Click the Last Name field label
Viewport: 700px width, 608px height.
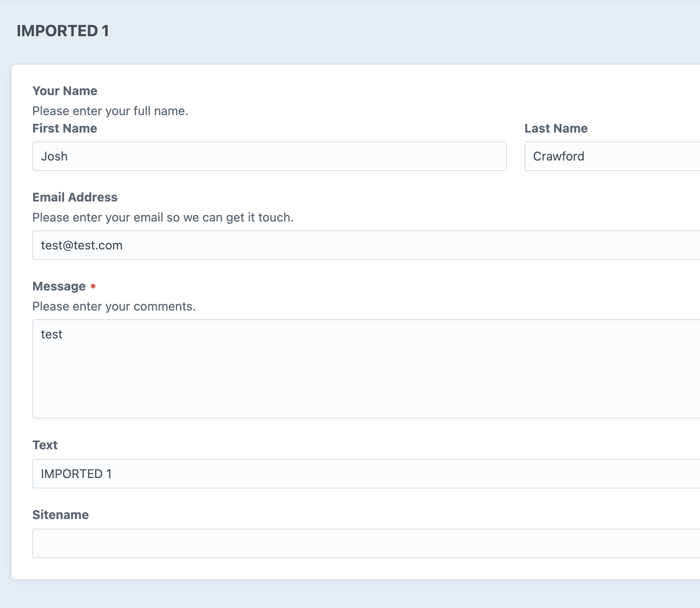click(556, 128)
